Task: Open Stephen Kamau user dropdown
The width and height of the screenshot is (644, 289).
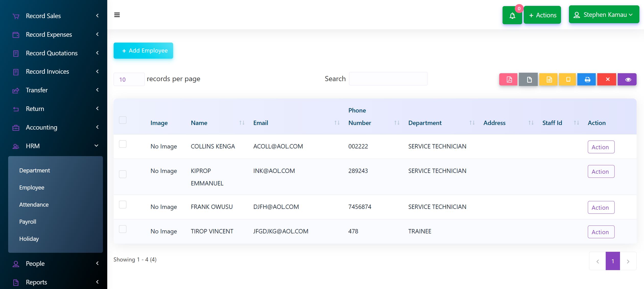Action: point(604,15)
